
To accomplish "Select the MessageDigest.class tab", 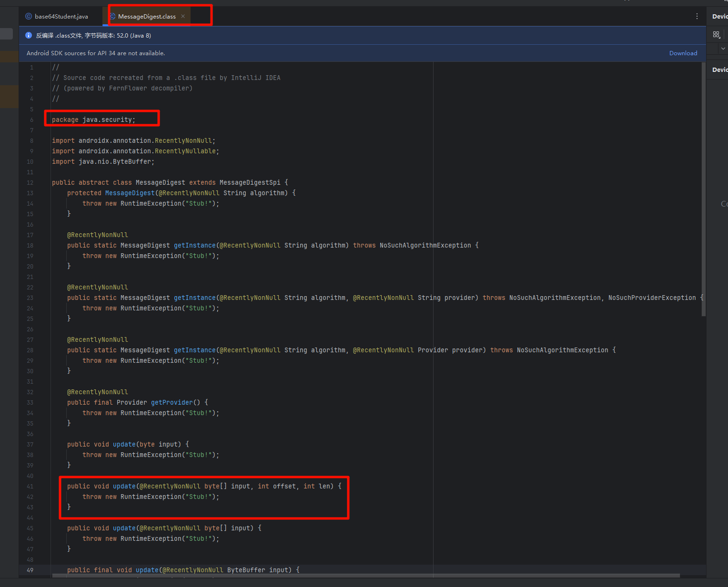I will pyautogui.click(x=147, y=16).
